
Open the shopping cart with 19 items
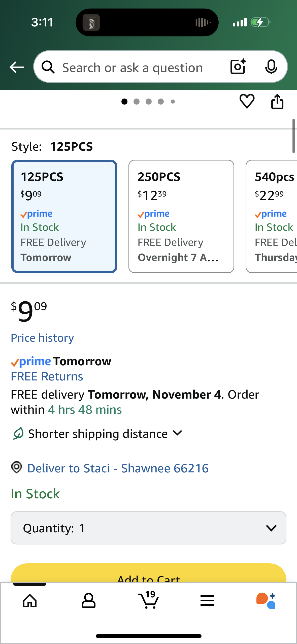coord(148,600)
